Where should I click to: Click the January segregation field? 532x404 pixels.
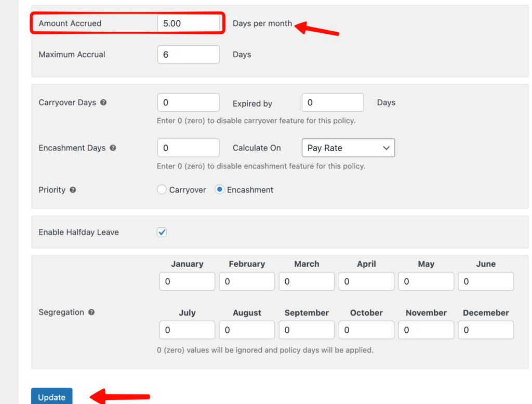[x=187, y=281]
